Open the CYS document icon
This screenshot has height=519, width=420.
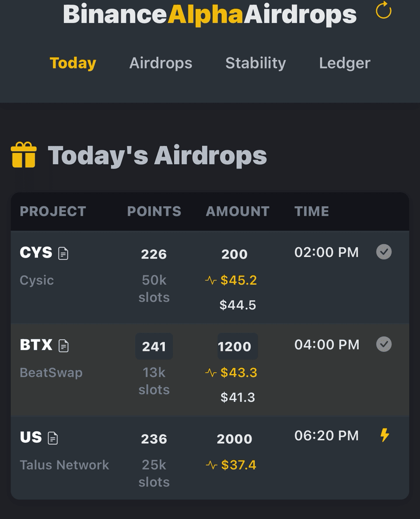tap(63, 253)
